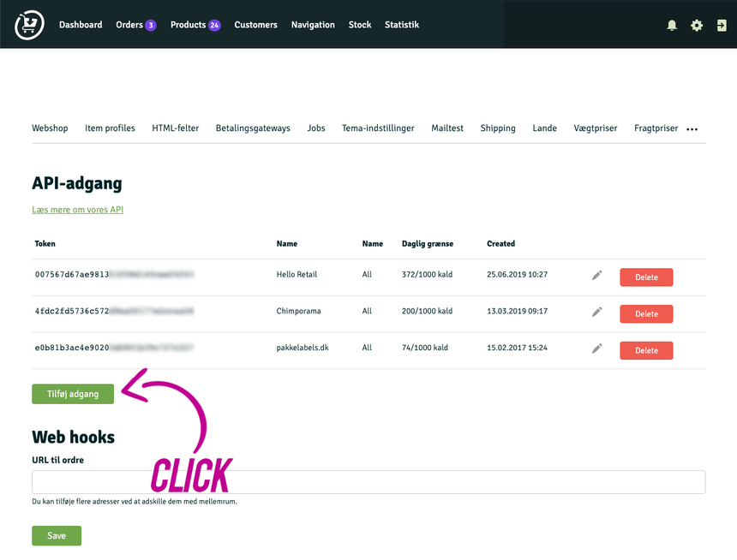Save the web hooks settings
737x560 pixels.
pos(57,535)
